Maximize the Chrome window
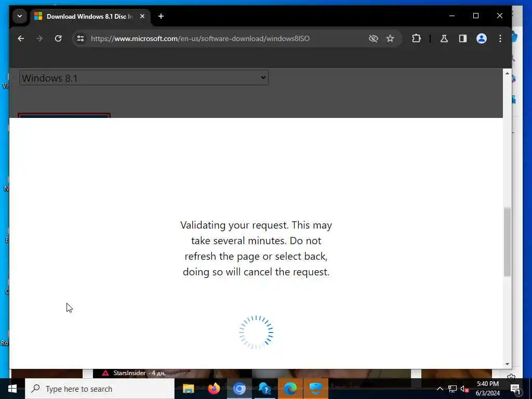 pyautogui.click(x=476, y=16)
